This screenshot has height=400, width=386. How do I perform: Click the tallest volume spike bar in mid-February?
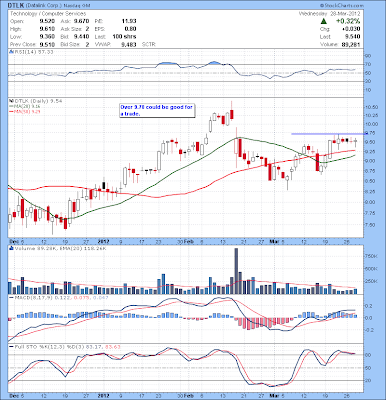236,271
